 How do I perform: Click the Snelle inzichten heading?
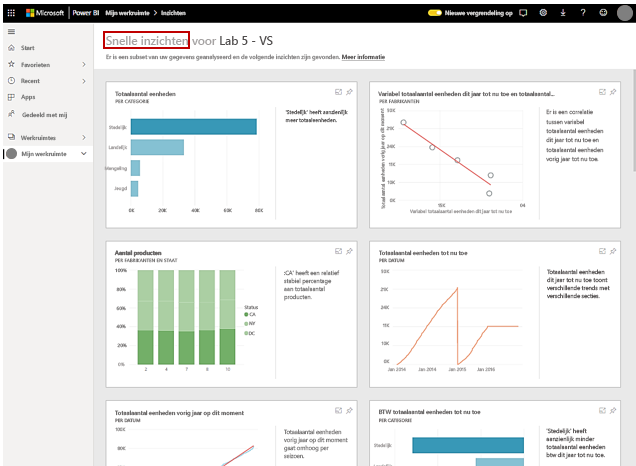click(x=147, y=41)
